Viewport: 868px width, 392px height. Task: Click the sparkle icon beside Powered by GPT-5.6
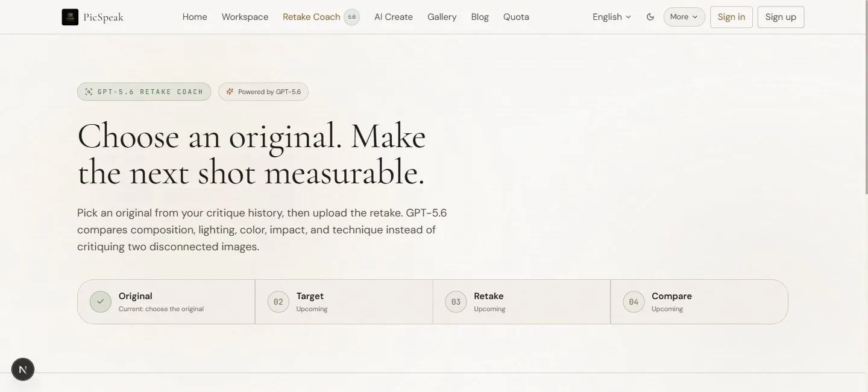click(230, 92)
